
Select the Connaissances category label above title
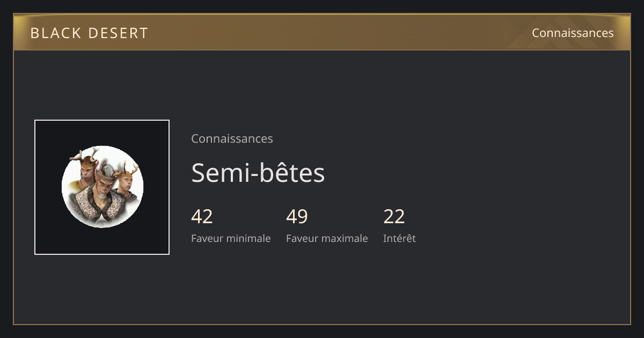232,138
